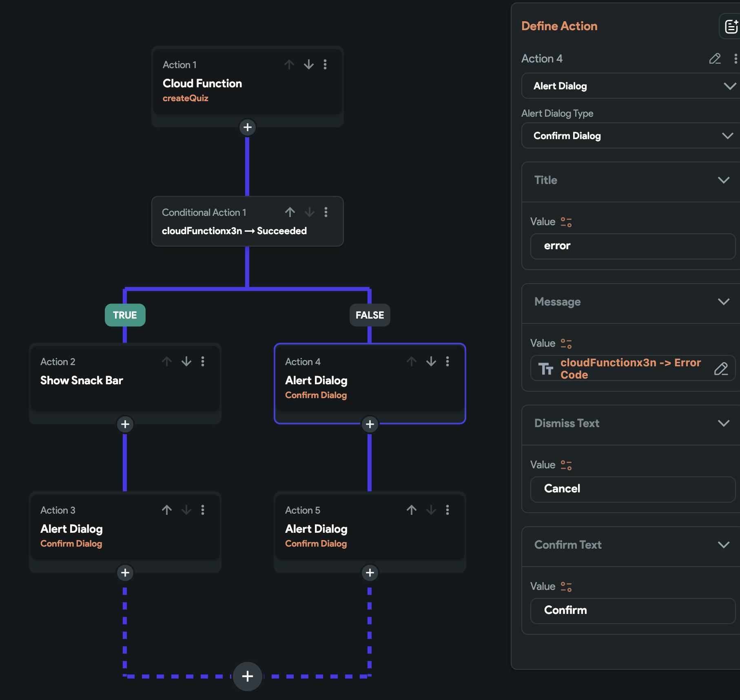Select the FALSE branch label
The height and width of the screenshot is (700, 740).
tap(370, 315)
